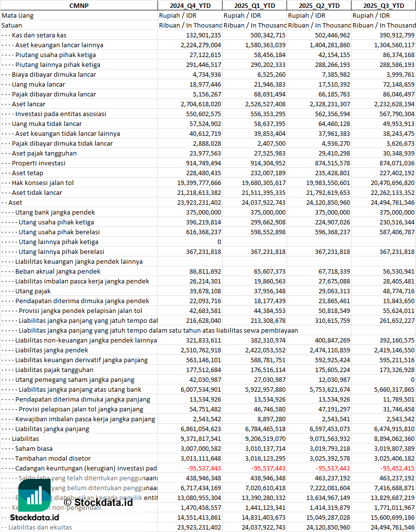Click the Saham biasa row label
The width and height of the screenshot is (416, 532).
34,448
